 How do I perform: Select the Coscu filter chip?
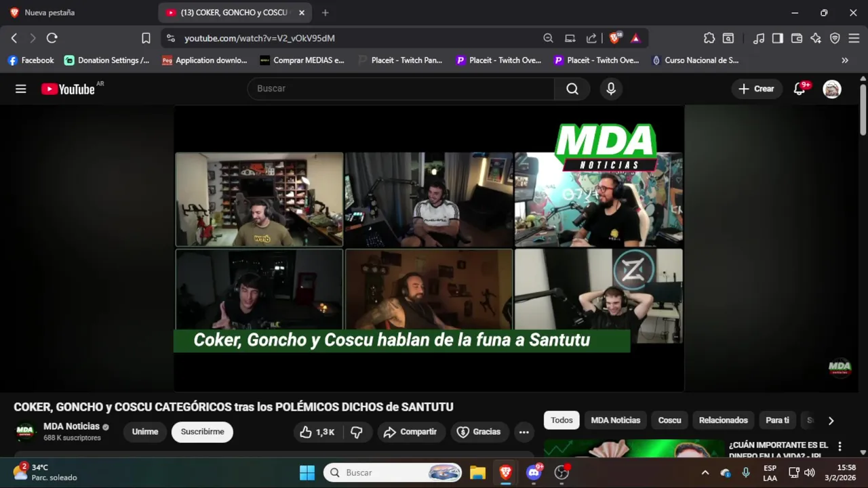(669, 420)
